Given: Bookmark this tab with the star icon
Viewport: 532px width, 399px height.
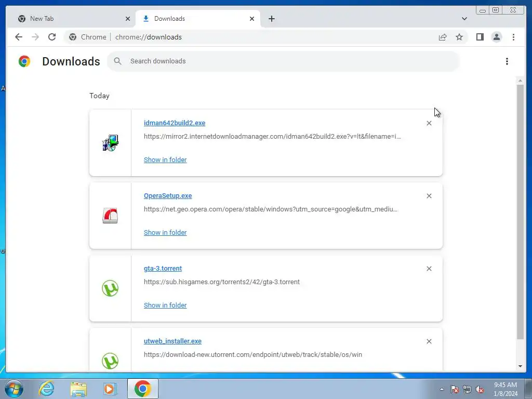Looking at the screenshot, I should [459, 37].
